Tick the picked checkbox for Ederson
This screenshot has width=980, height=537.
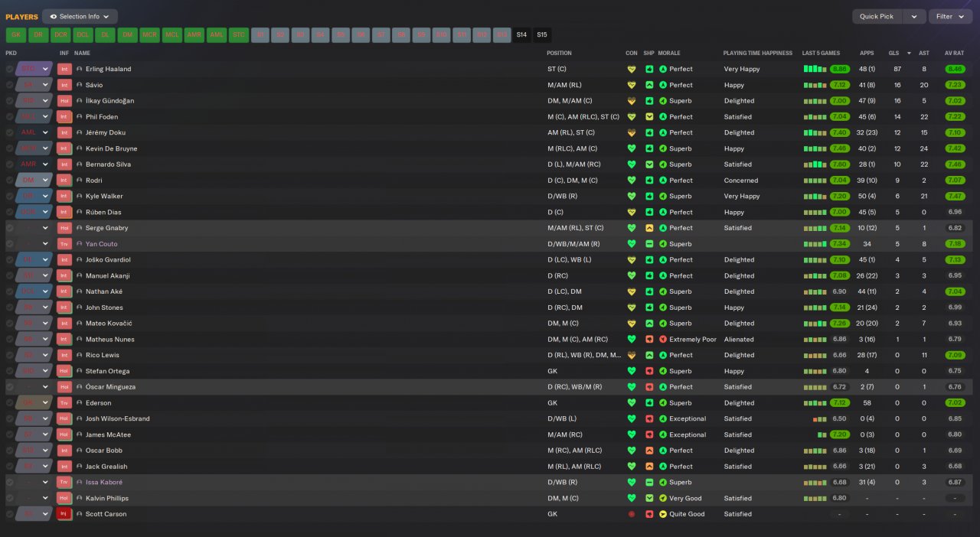pos(9,403)
